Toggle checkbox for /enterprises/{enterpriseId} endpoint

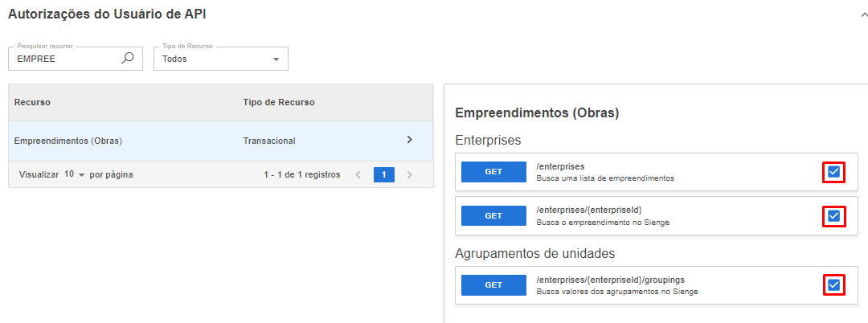click(x=833, y=215)
